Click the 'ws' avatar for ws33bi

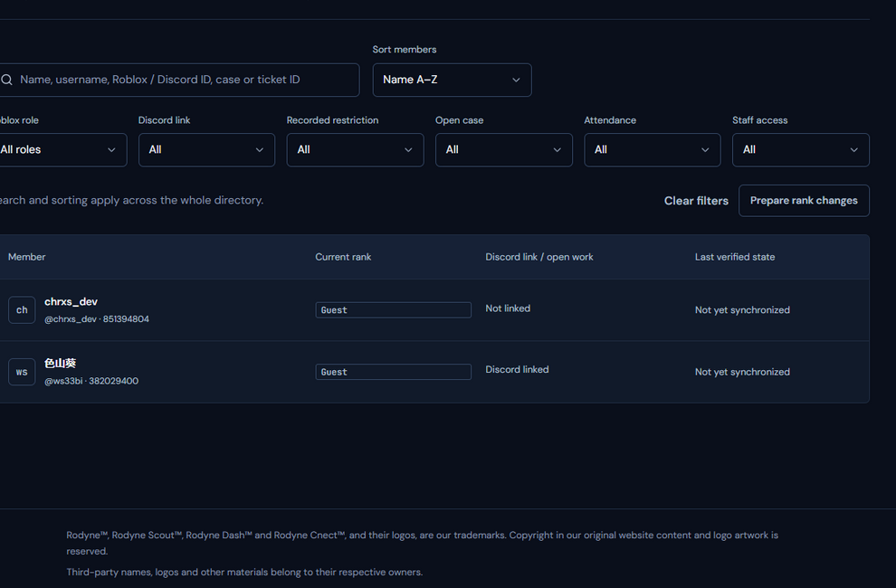coord(22,372)
